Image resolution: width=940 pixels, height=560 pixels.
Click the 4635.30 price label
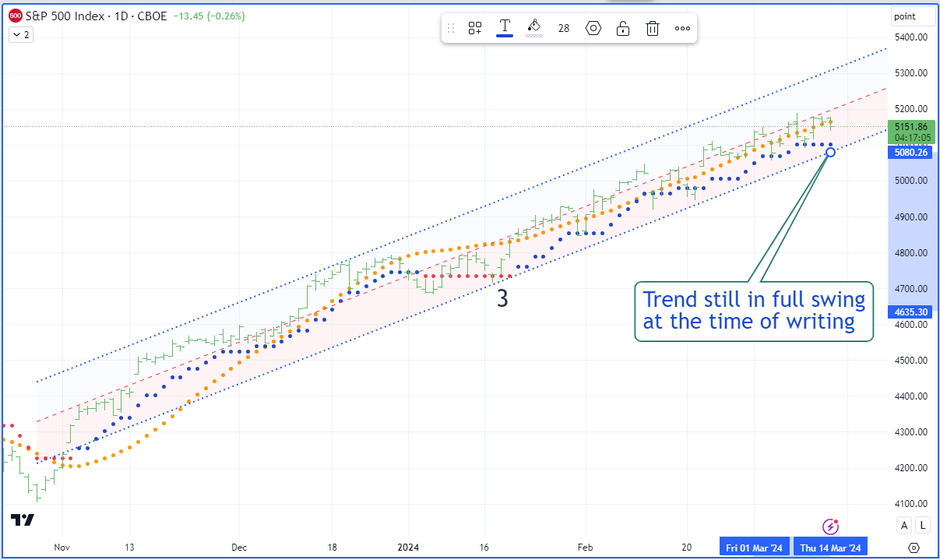pyautogui.click(x=911, y=312)
